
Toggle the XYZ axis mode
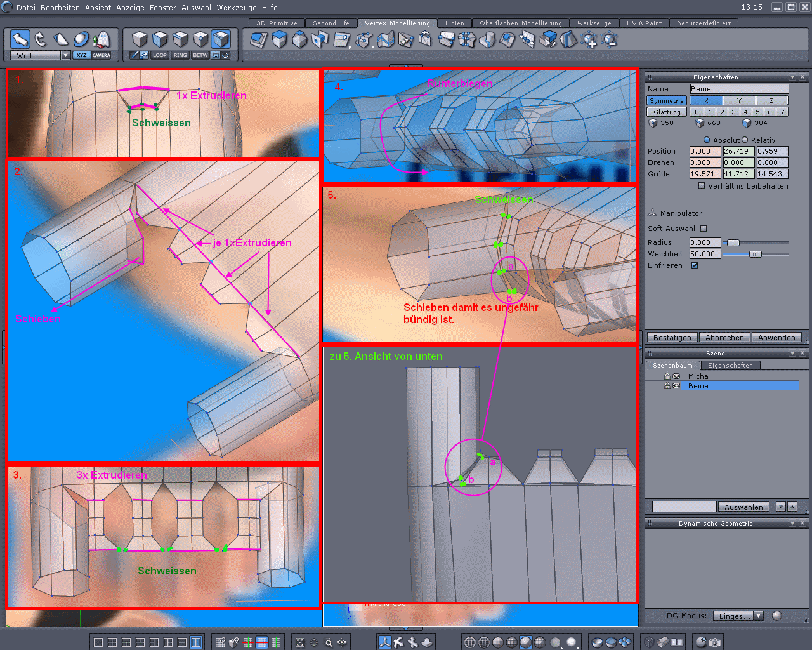coord(81,55)
